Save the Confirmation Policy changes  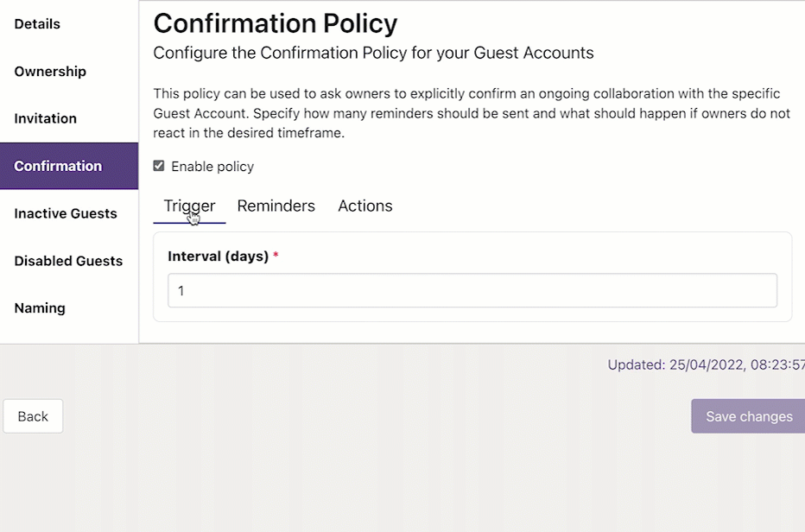pyautogui.click(x=748, y=416)
